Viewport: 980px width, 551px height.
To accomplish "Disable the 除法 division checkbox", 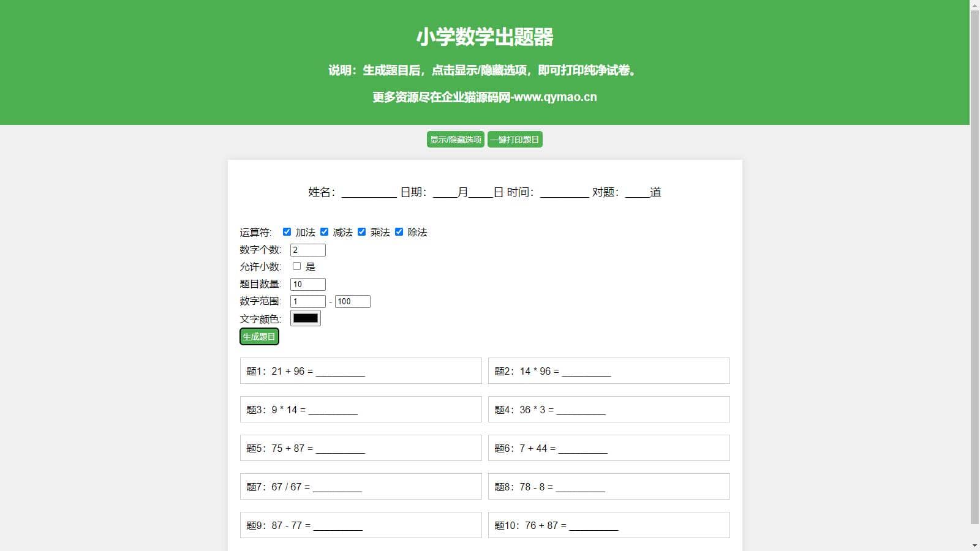I will coord(399,232).
